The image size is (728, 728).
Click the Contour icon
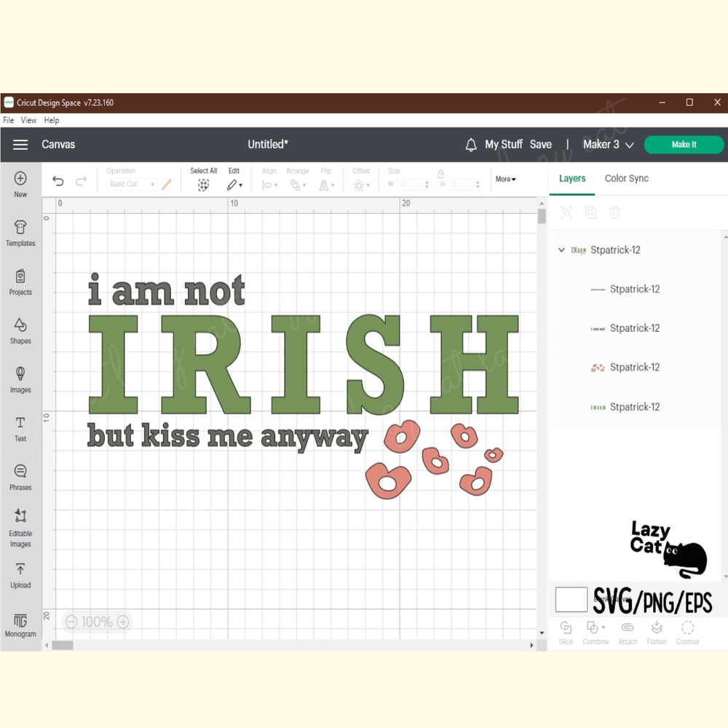[x=688, y=630]
